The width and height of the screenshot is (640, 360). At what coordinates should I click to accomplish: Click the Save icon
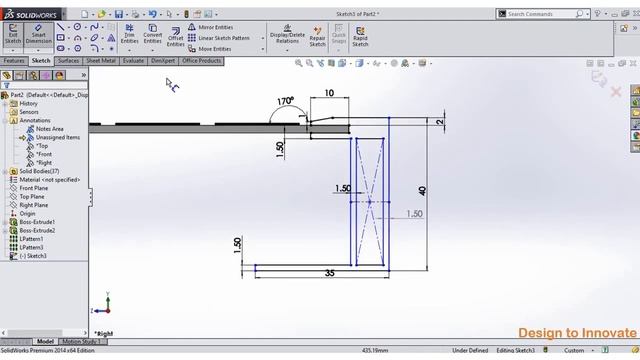[118, 14]
